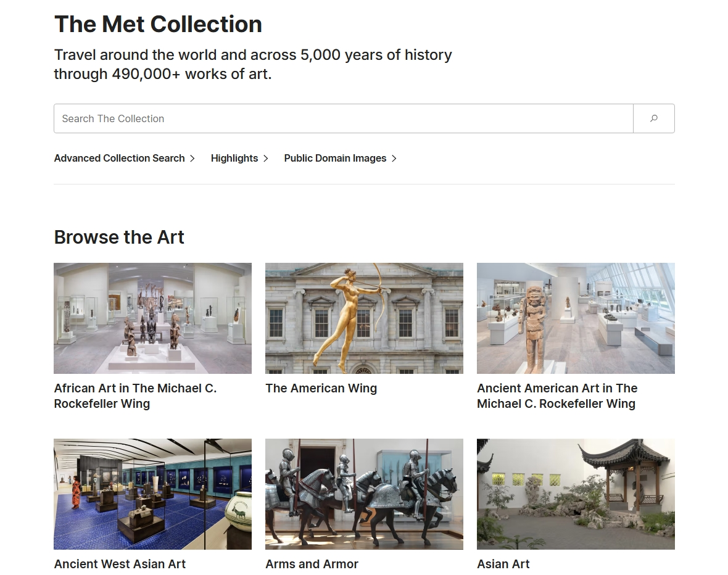Open Public Domain Images link
This screenshot has width=728, height=575.
coord(335,158)
